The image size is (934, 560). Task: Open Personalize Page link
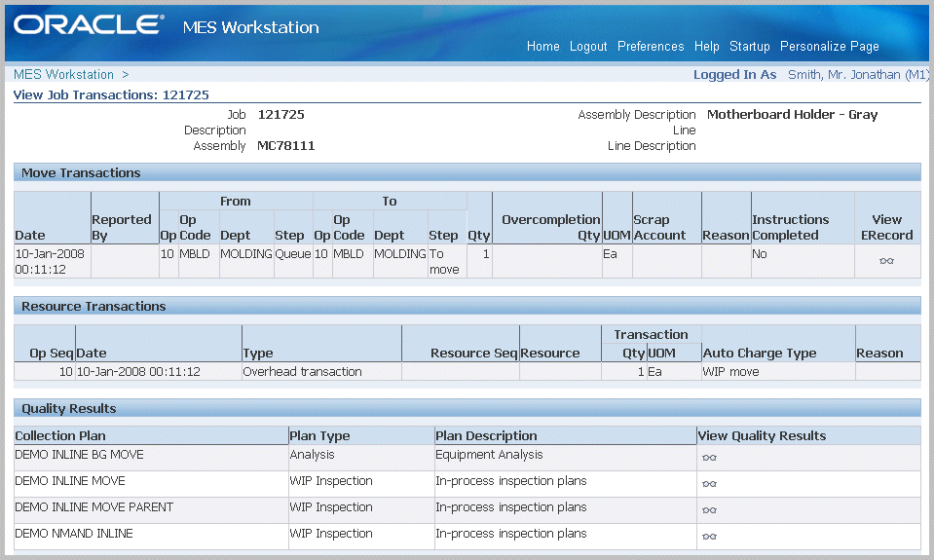point(829,47)
